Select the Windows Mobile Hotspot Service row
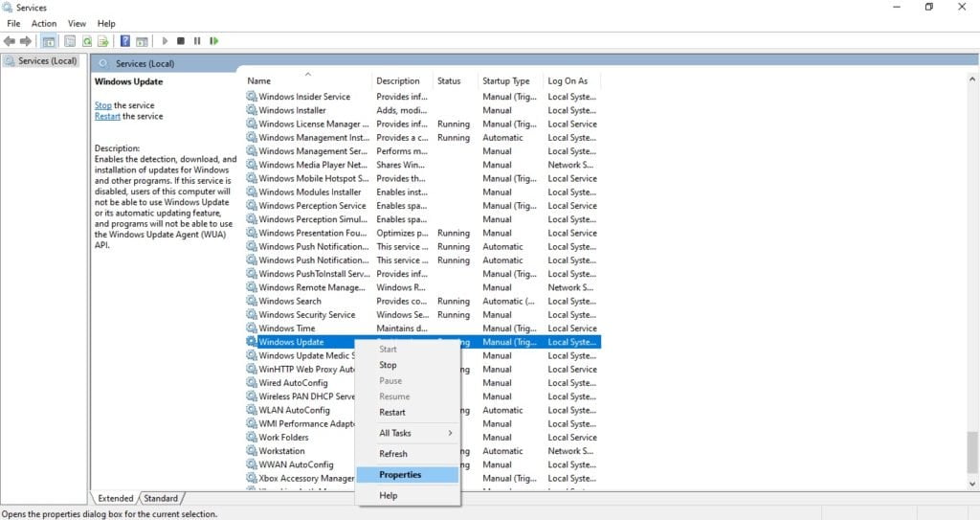Viewport: 980px width, 520px height. click(422, 178)
